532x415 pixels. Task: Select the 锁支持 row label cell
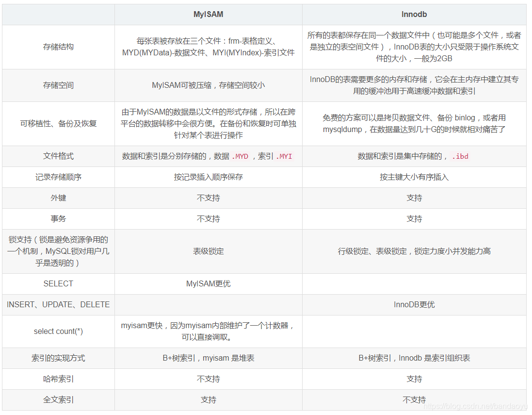[x=58, y=251]
